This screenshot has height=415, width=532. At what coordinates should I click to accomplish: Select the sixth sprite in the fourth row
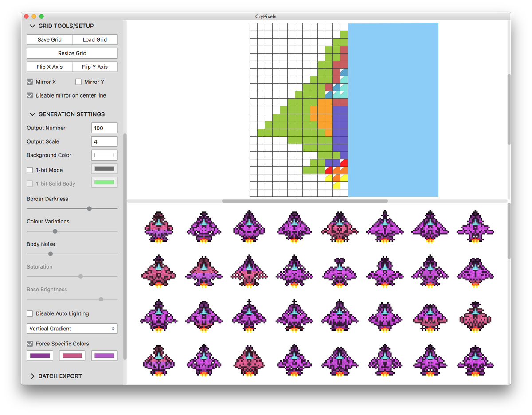(385, 360)
